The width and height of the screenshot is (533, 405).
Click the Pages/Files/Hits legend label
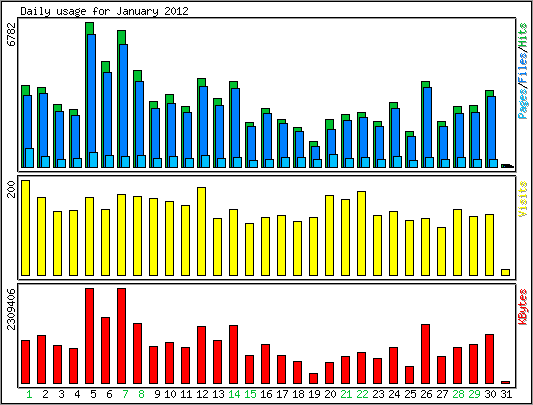pos(523,71)
